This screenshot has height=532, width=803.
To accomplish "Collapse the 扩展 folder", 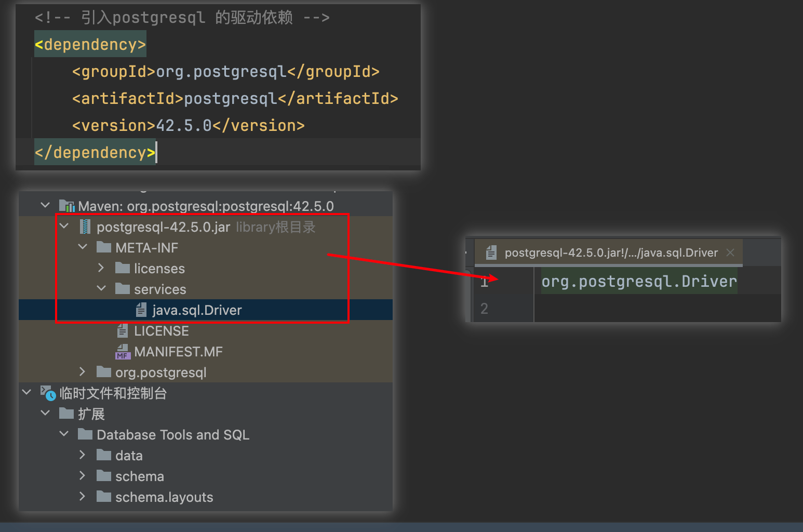I will coord(45,414).
